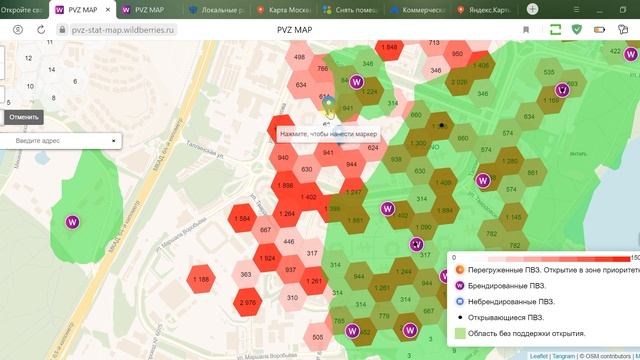Click the branded PVZ marker near hexagon 1 224
Viewport: 640px width, 360px height.
coord(356,82)
